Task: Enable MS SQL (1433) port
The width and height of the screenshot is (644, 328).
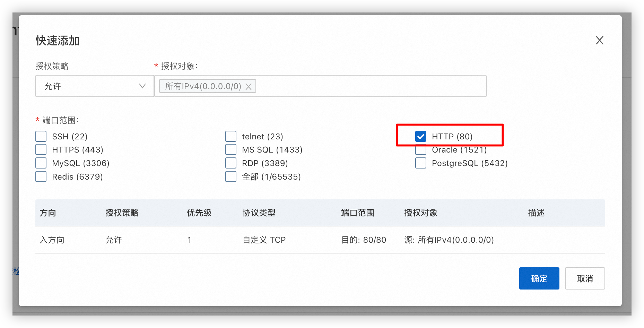Action: click(231, 149)
